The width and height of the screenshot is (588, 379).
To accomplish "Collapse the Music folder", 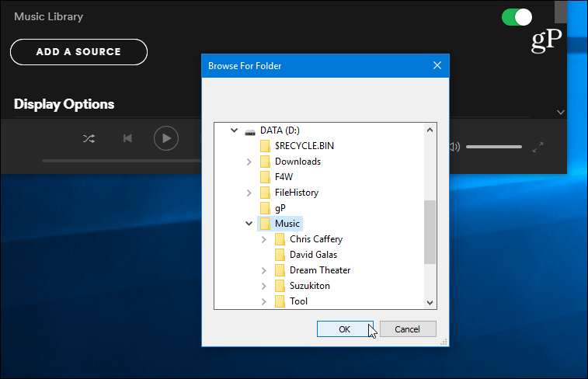I will (x=249, y=224).
